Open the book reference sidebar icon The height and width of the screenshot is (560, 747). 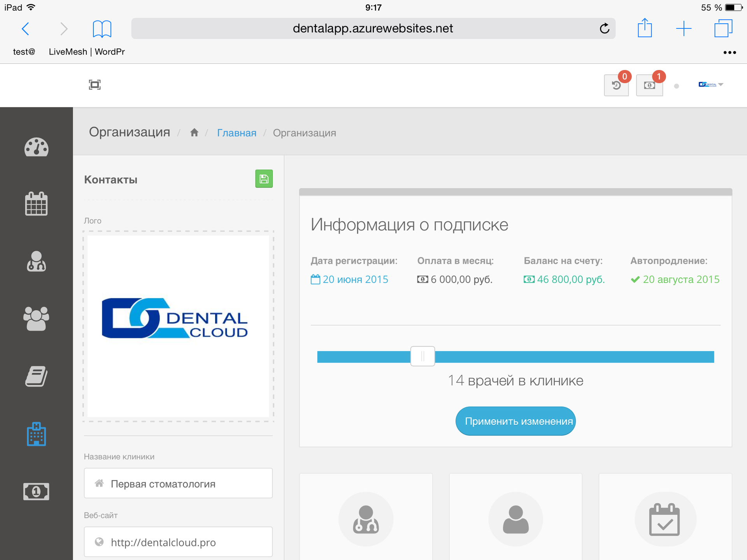point(36,376)
